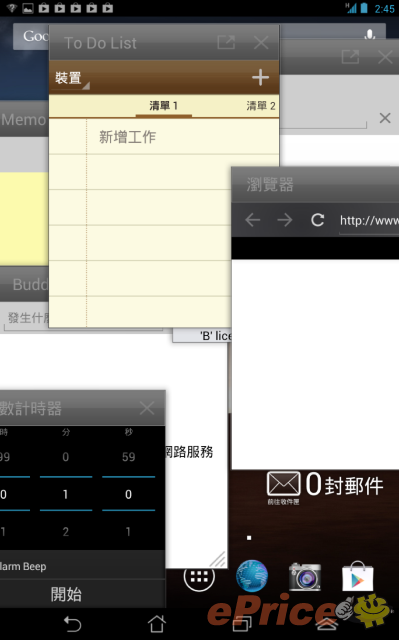The image size is (399, 640).
Task: Clear the input with the X in the back window
Action: pyautogui.click(x=385, y=118)
